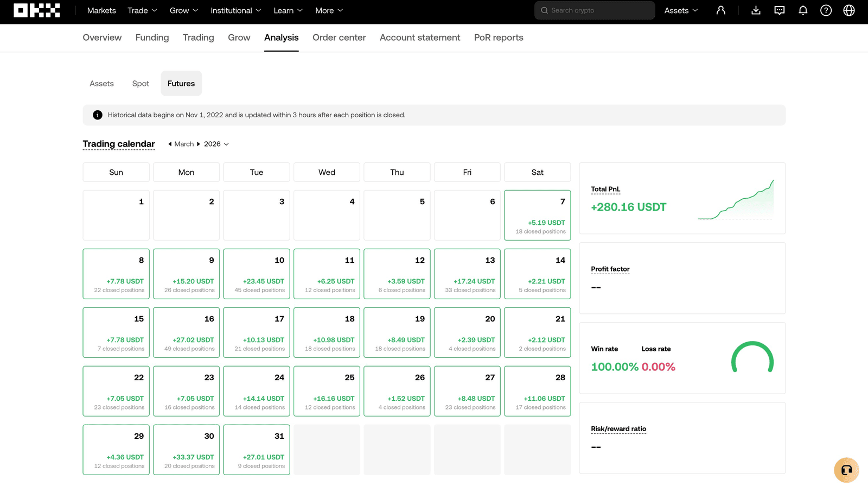Open the Grow tab in sub-navigation
This screenshot has width=868, height=492.
click(x=239, y=37)
